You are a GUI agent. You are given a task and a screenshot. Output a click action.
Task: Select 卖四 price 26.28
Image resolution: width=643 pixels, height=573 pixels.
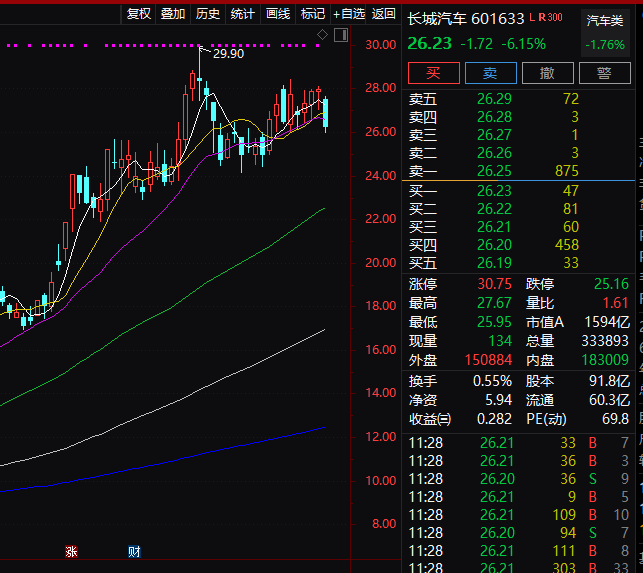click(x=494, y=117)
